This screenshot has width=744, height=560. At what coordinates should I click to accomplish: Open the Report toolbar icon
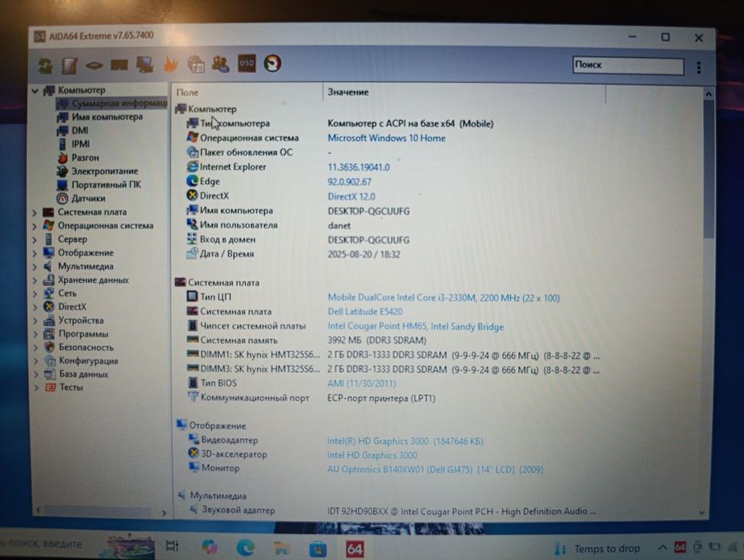tap(70, 66)
